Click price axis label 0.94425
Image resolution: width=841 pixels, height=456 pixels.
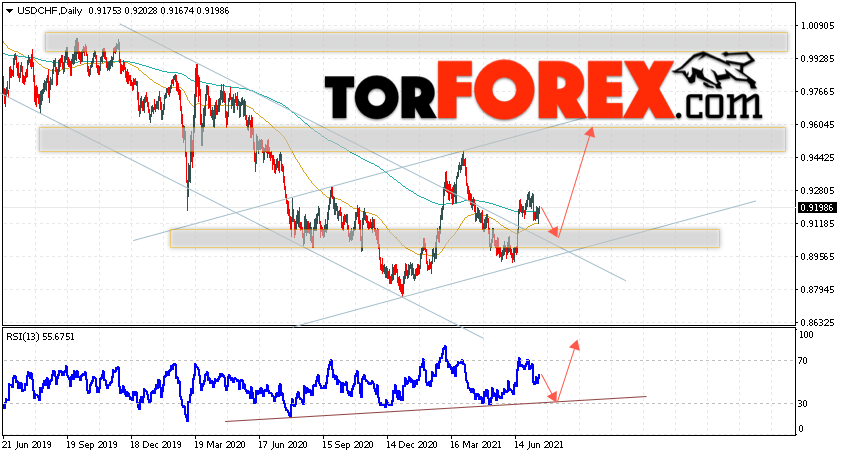817,158
